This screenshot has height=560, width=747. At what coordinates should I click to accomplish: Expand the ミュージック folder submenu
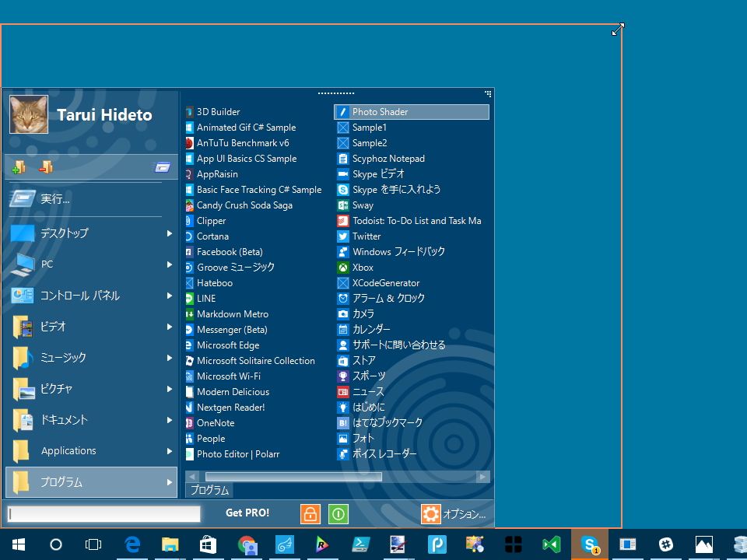[x=170, y=358]
